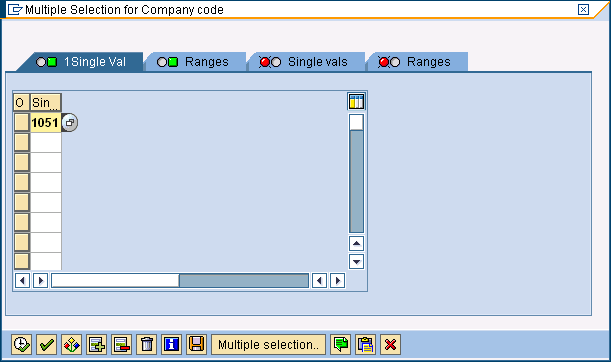
Task: Switch to the red exclude Single vals tab
Action: 306,62
